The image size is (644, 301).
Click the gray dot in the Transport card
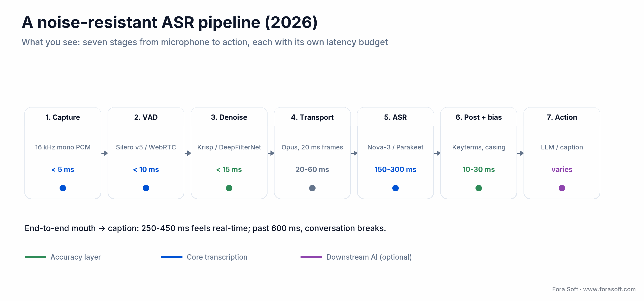(x=312, y=188)
